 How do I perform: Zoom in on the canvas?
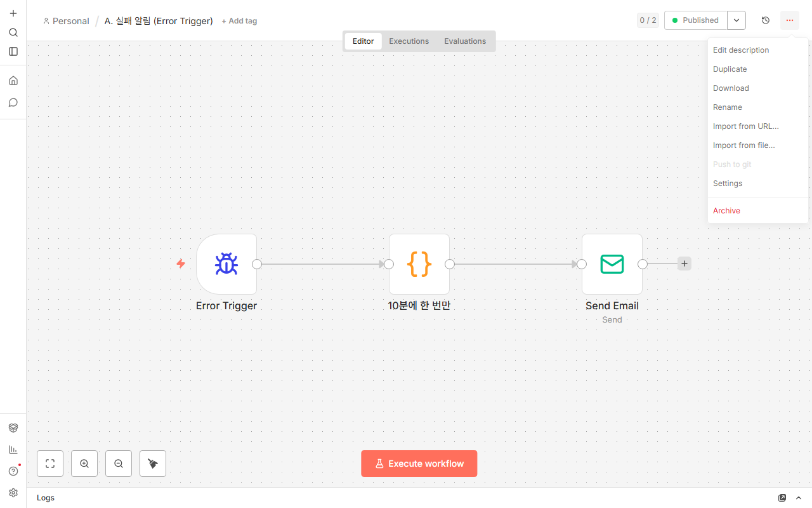pos(84,464)
